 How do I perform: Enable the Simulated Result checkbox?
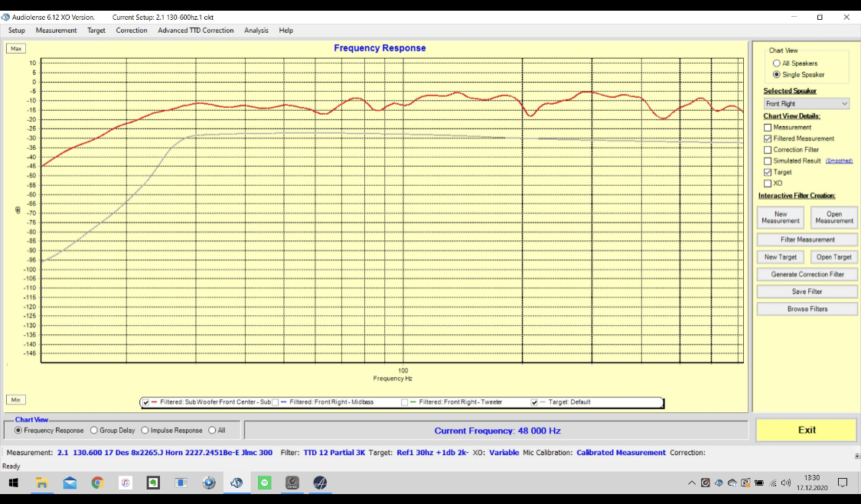click(768, 161)
